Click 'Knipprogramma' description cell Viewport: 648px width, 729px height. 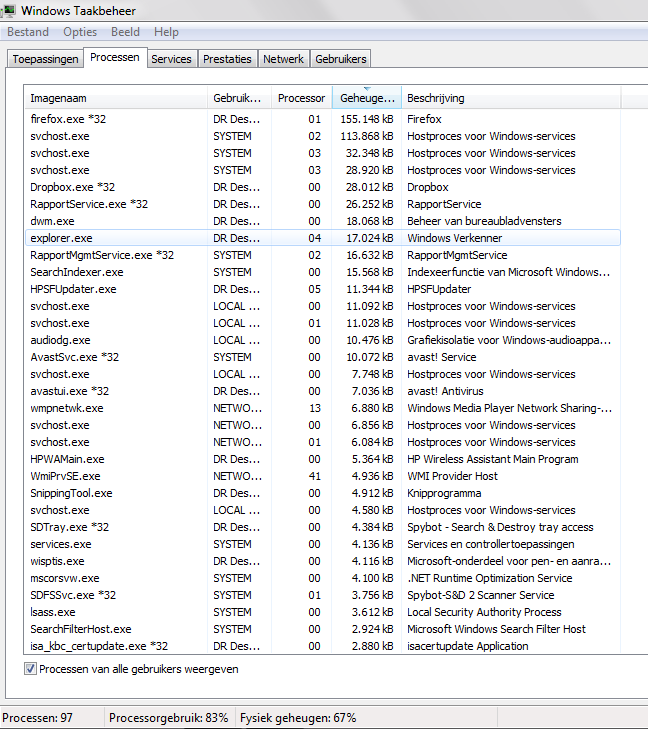[444, 493]
